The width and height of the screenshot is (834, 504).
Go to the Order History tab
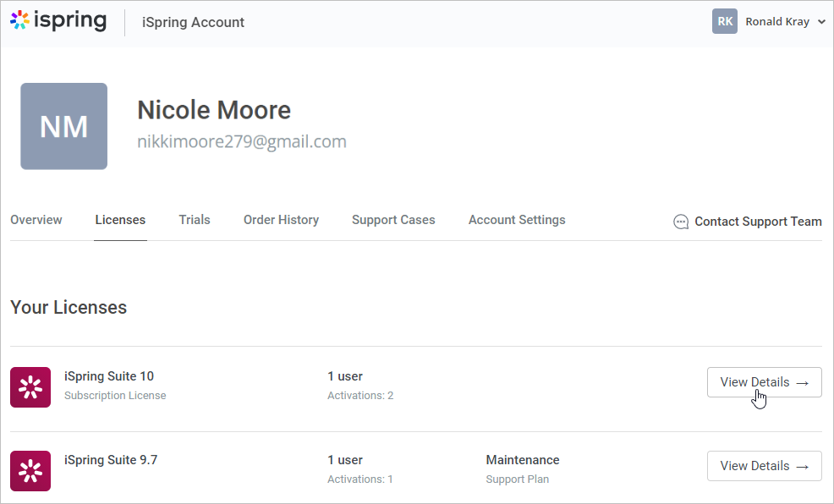pos(281,220)
